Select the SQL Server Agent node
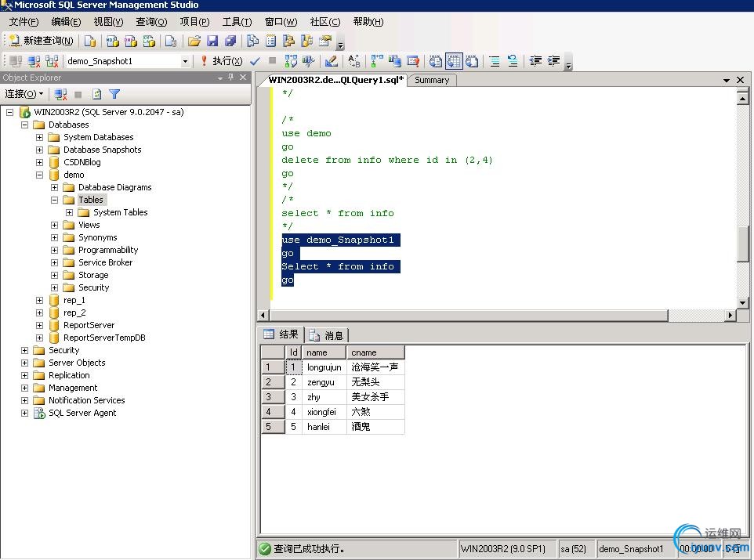This screenshot has width=754, height=560. [82, 413]
